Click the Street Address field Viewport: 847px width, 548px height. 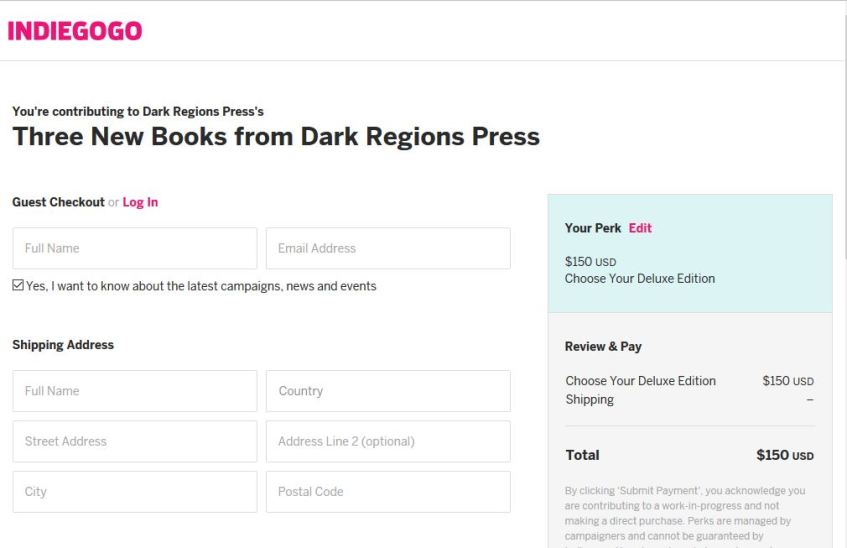coord(135,441)
